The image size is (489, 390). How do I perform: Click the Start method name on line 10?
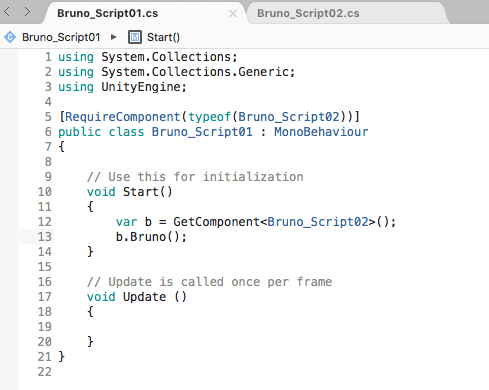[141, 192]
